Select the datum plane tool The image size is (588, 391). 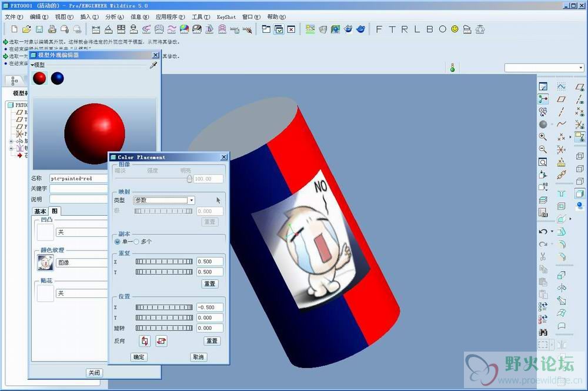(x=561, y=99)
